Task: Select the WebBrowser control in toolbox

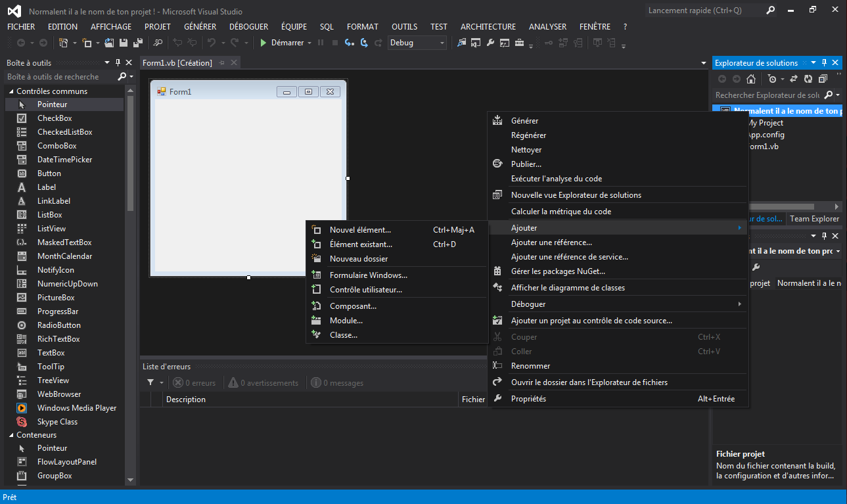Action: pyautogui.click(x=64, y=394)
